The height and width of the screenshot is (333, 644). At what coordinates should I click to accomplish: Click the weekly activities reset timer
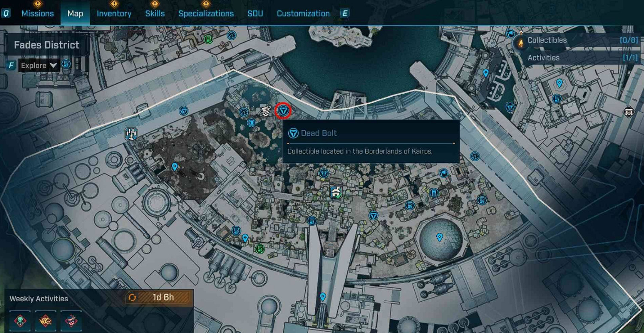click(158, 298)
